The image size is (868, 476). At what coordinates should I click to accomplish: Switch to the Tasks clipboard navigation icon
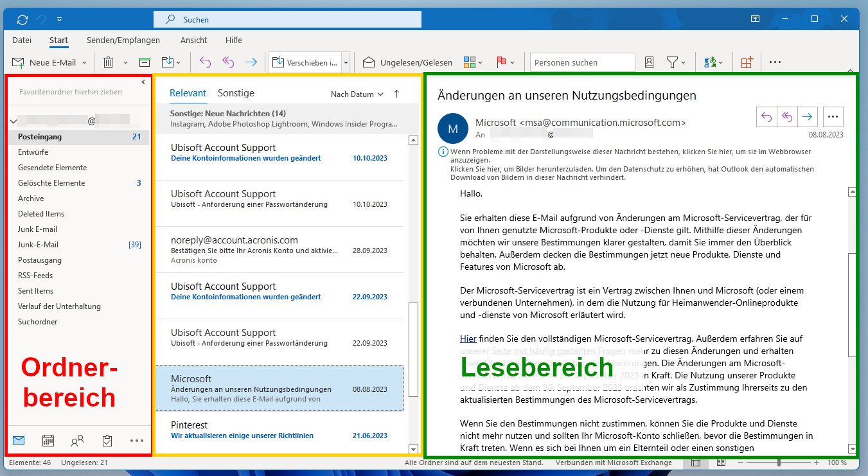click(x=107, y=441)
